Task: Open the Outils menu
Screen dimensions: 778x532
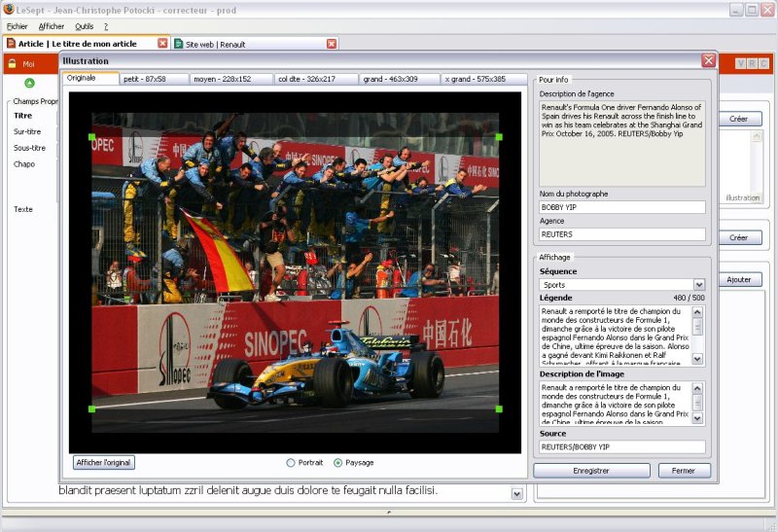Action: click(x=84, y=26)
